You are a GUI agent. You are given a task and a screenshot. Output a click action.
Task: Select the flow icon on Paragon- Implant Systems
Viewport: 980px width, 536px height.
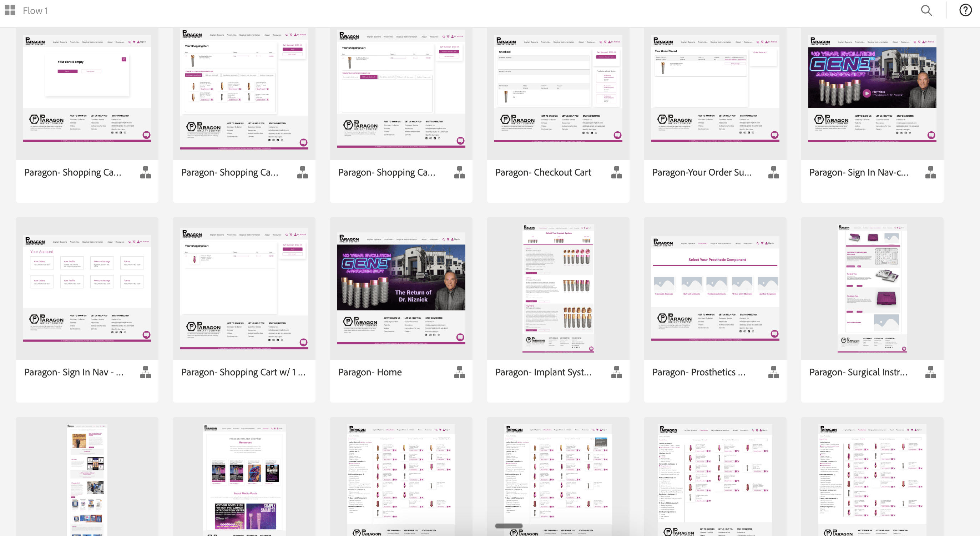616,373
